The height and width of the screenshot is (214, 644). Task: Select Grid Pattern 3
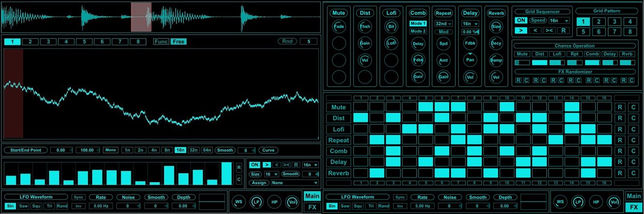[x=614, y=21]
